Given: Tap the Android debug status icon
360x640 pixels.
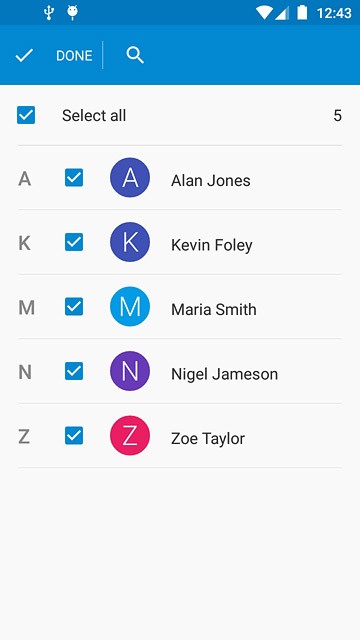Looking at the screenshot, I should click(x=72, y=13).
